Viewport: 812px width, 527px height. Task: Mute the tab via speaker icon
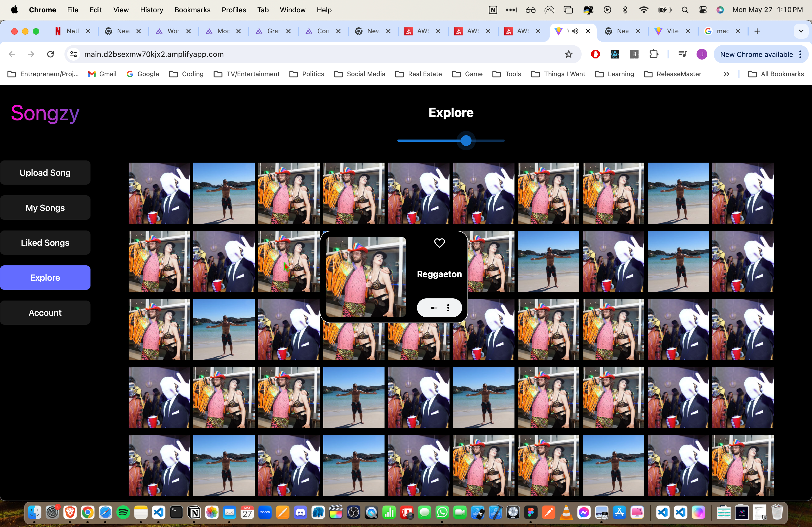[x=575, y=31]
